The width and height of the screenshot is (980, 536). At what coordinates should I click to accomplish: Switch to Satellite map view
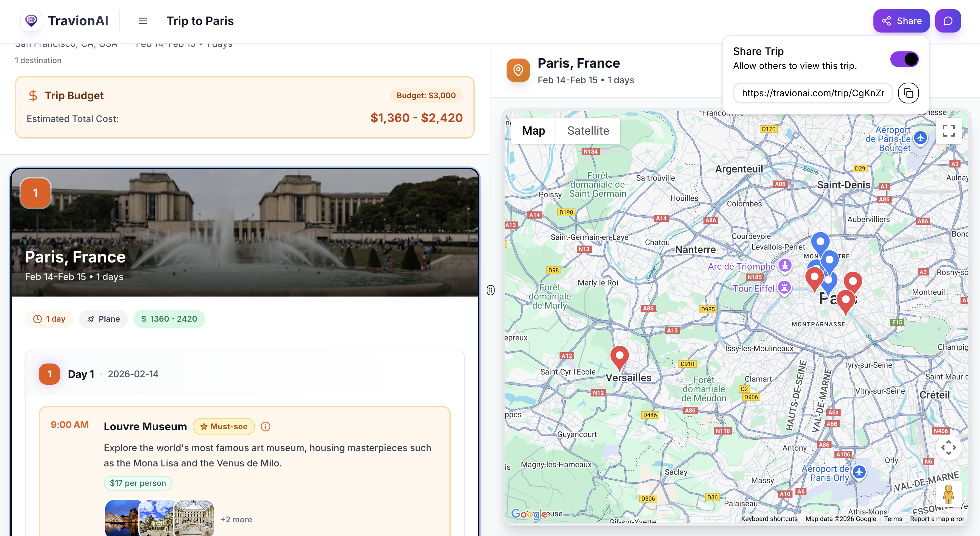[588, 130]
